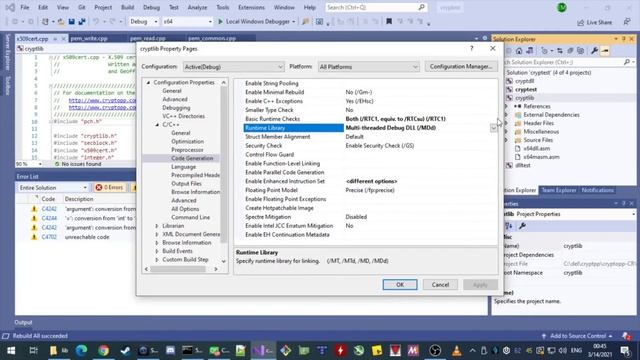The width and height of the screenshot is (640, 360).
Task: Open the Debug menu
Action: tap(151, 7)
